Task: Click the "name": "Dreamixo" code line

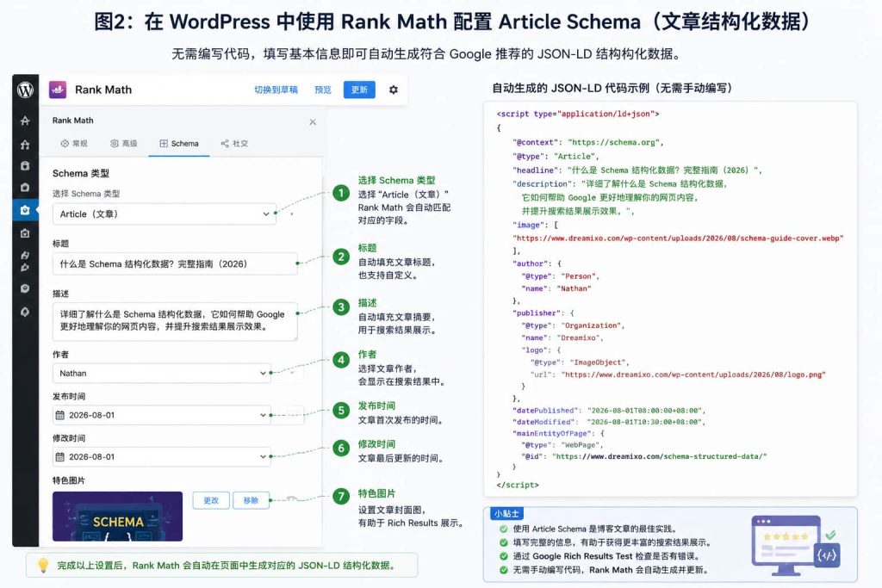Action: (x=562, y=337)
